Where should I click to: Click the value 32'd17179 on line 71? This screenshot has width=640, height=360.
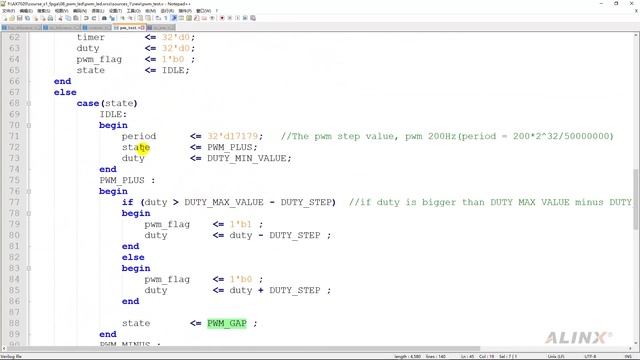tap(233, 136)
